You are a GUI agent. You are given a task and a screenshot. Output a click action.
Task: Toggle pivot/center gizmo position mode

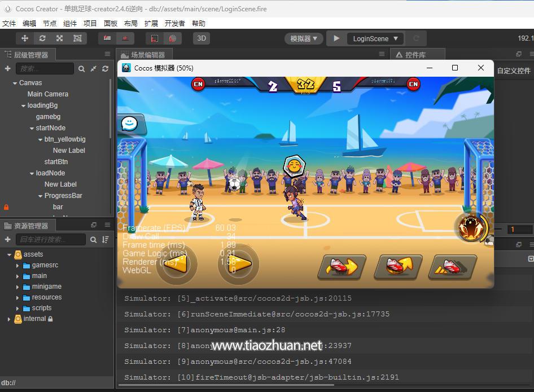tap(107, 38)
